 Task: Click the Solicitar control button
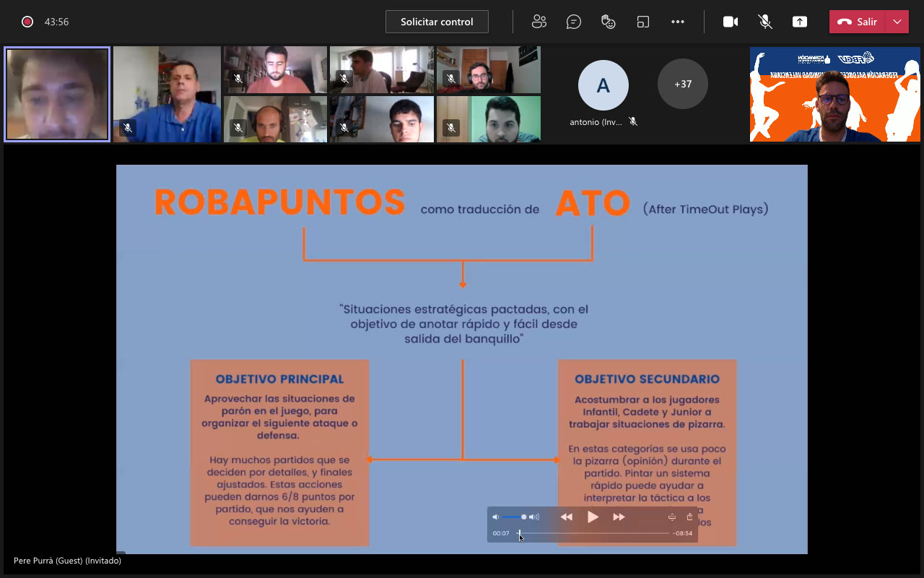pyautogui.click(x=437, y=22)
